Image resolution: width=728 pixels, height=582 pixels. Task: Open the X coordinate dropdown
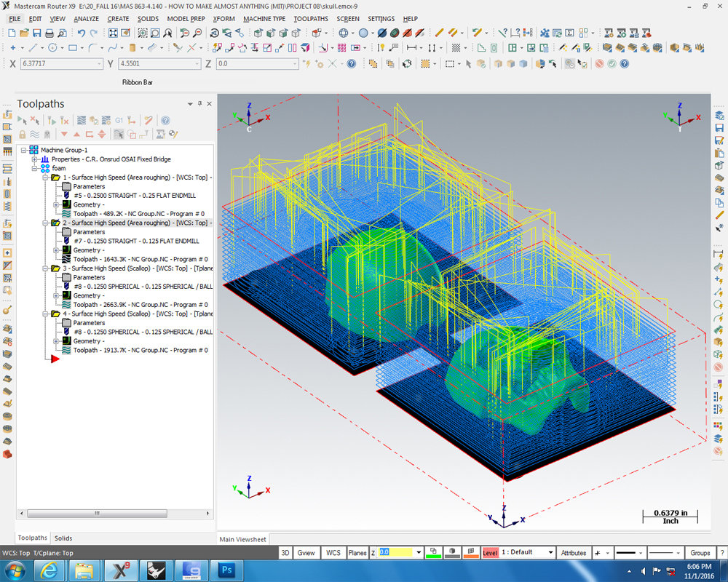click(99, 63)
